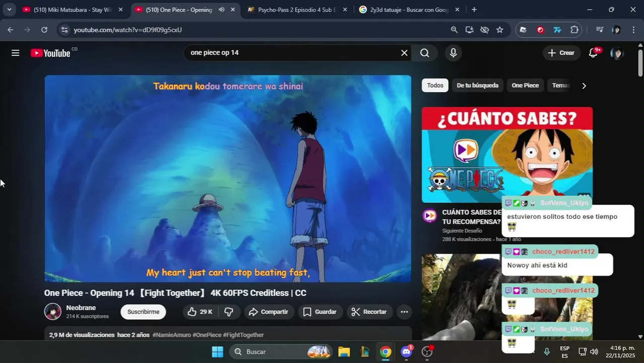
Task: Open the Windows Start menu
Action: click(x=217, y=352)
